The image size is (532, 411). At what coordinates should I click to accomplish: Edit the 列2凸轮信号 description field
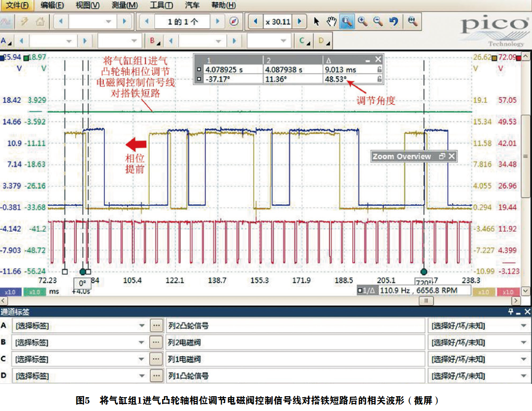(295, 326)
